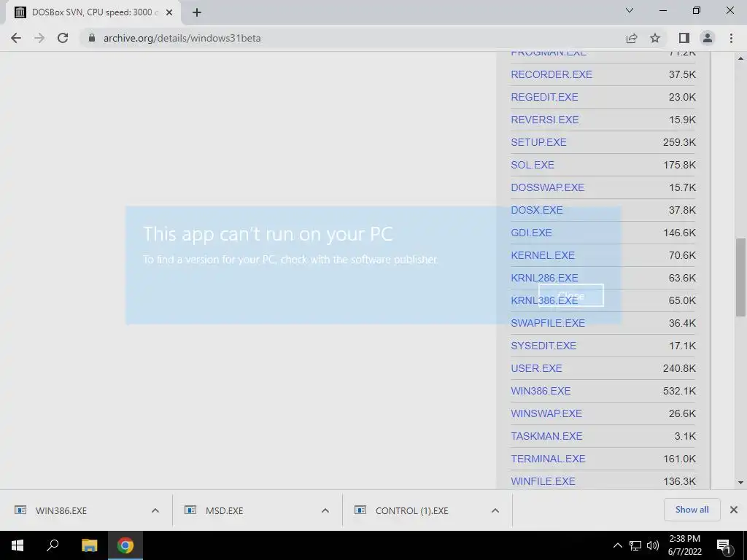Open the tab search dropdown arrow

tap(630, 10)
